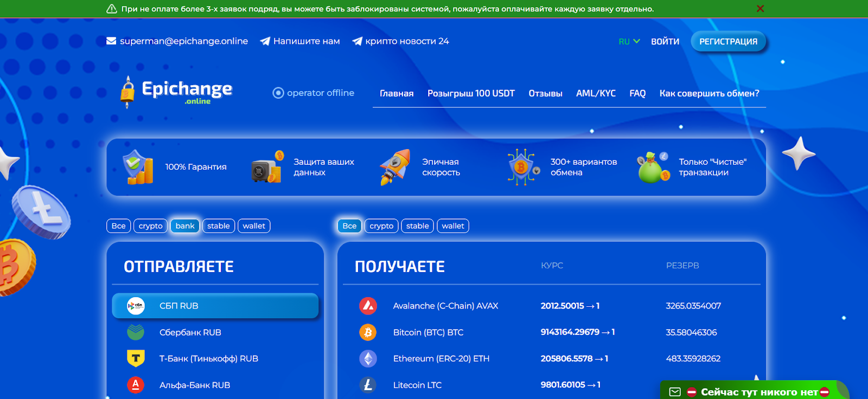Click Litecoin rate 9801.60105 → 1

click(571, 385)
